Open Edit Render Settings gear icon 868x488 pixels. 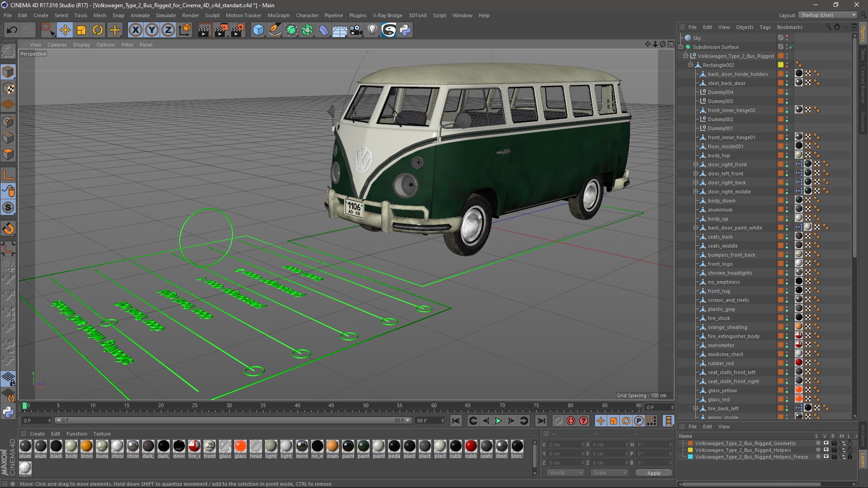point(237,30)
